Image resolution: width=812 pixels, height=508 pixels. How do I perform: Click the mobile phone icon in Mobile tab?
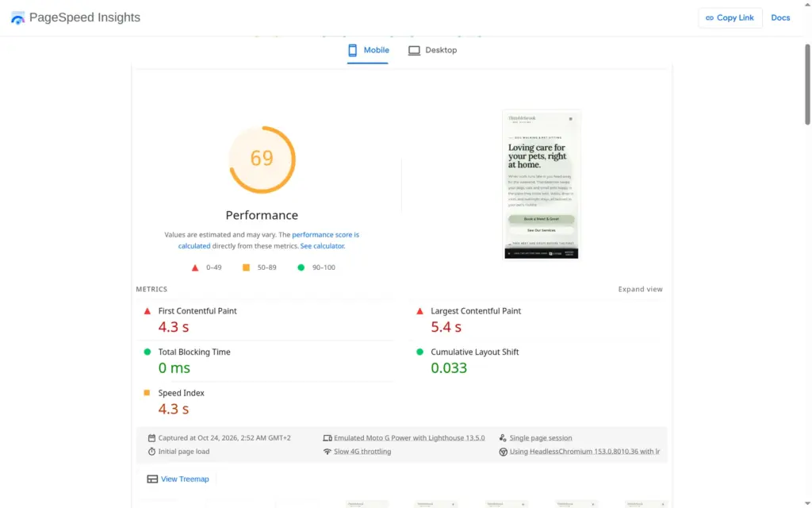tap(353, 50)
